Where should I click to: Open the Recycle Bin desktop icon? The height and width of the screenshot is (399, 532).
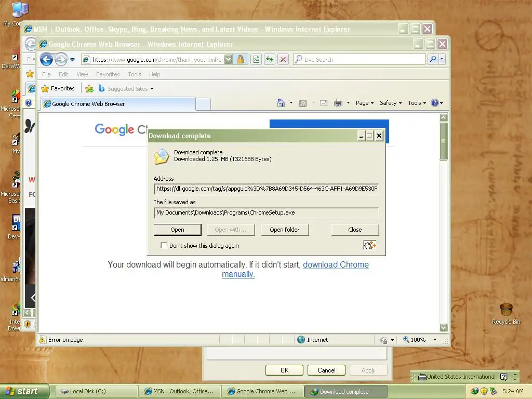506,314
